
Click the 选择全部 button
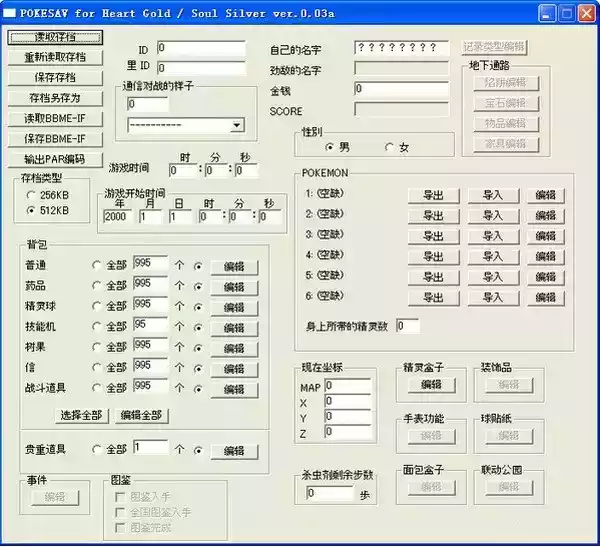pyautogui.click(x=82, y=415)
